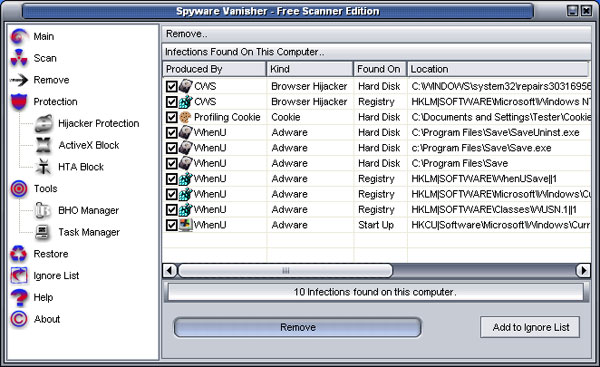Image resolution: width=600 pixels, height=367 pixels.
Task: Open the Help section label
Action: click(43, 297)
